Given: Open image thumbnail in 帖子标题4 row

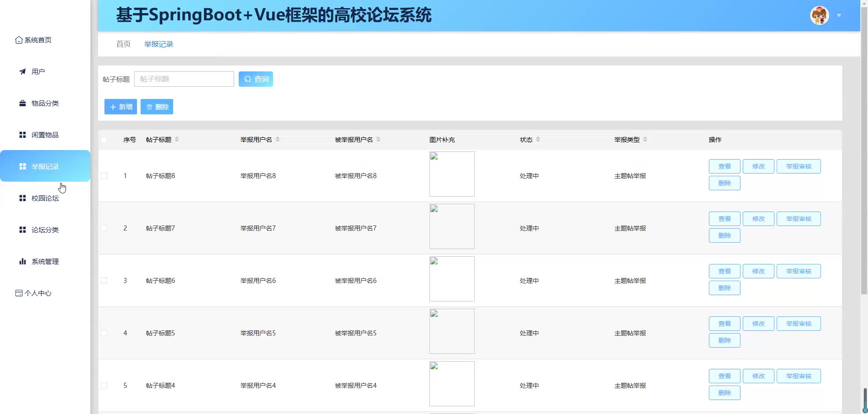Looking at the screenshot, I should 452,384.
